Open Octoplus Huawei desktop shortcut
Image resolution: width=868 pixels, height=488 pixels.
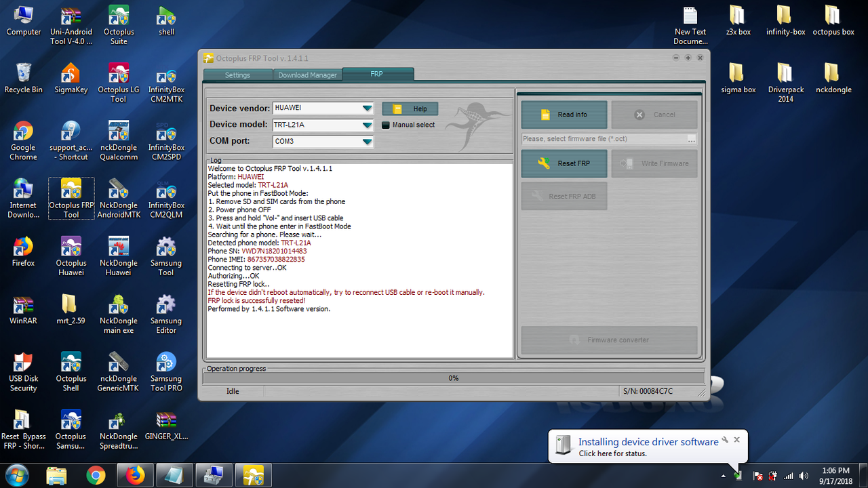coord(71,256)
